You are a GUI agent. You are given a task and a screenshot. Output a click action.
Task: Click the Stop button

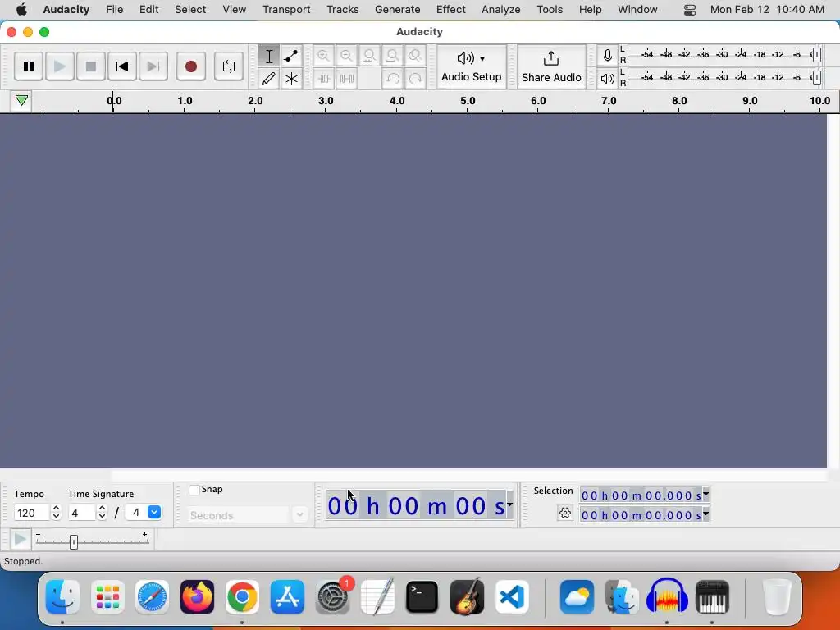tap(90, 66)
